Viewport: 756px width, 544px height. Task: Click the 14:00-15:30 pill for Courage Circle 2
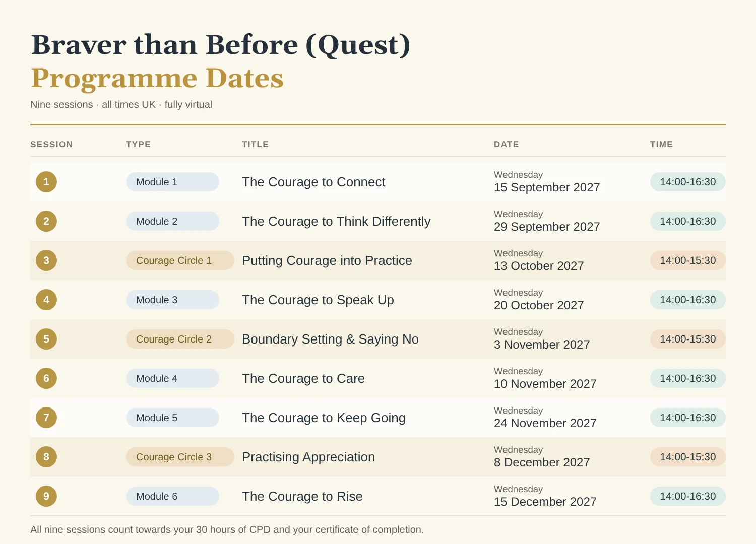tap(688, 339)
